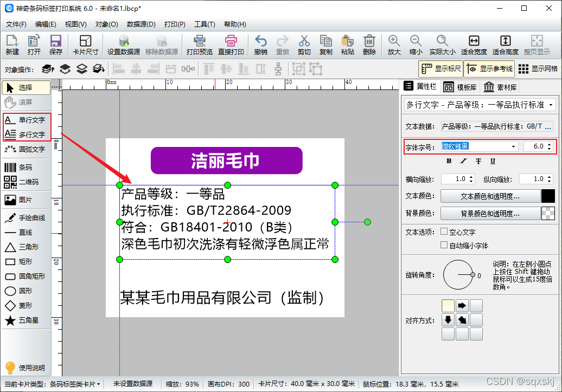The image size is (562, 392).
Task: Open the 数据源(D) menu
Action: click(x=141, y=24)
